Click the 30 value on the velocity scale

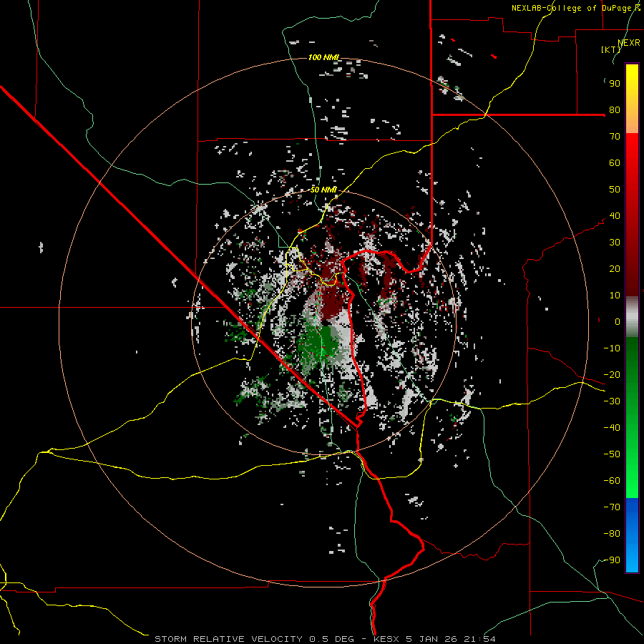click(x=615, y=243)
